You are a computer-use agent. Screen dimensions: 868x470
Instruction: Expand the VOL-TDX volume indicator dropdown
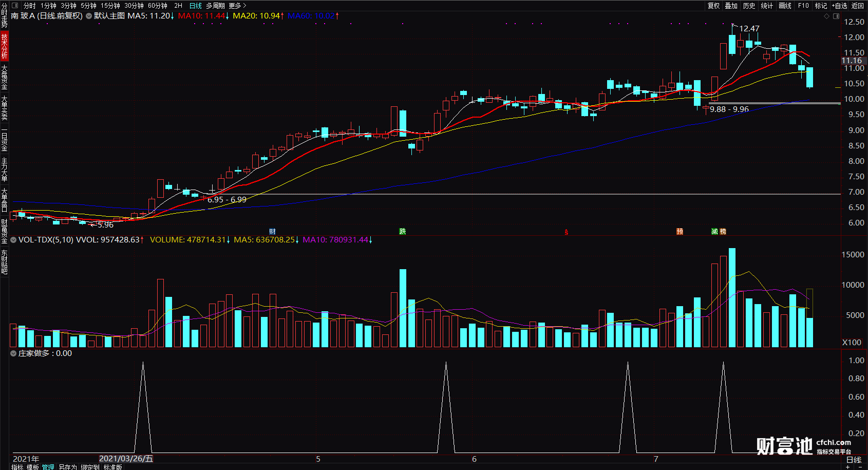[13, 240]
